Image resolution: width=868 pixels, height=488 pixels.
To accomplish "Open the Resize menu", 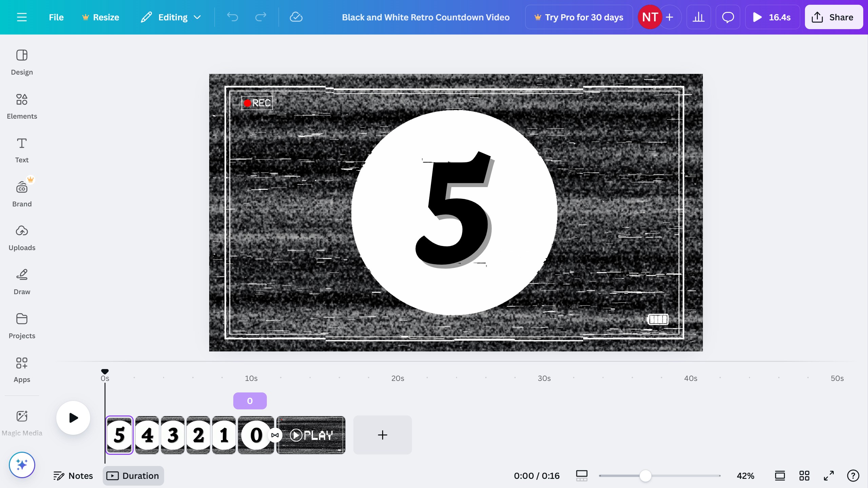I will [100, 17].
